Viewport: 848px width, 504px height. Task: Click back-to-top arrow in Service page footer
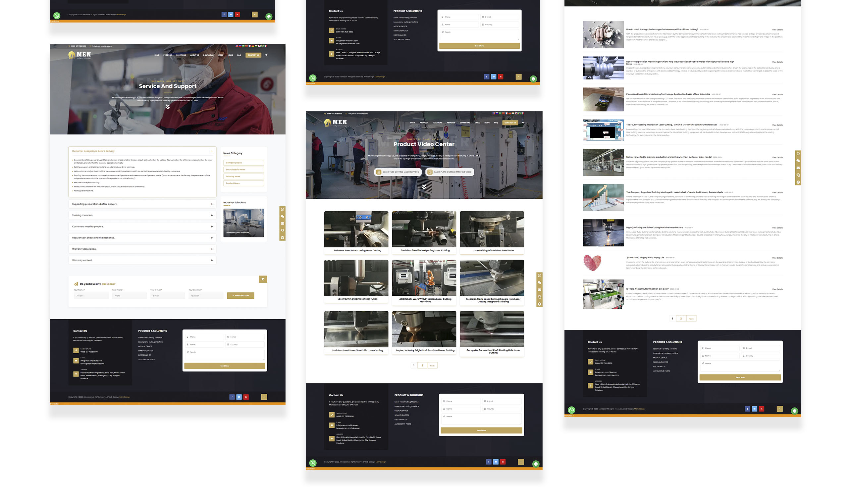point(264,397)
